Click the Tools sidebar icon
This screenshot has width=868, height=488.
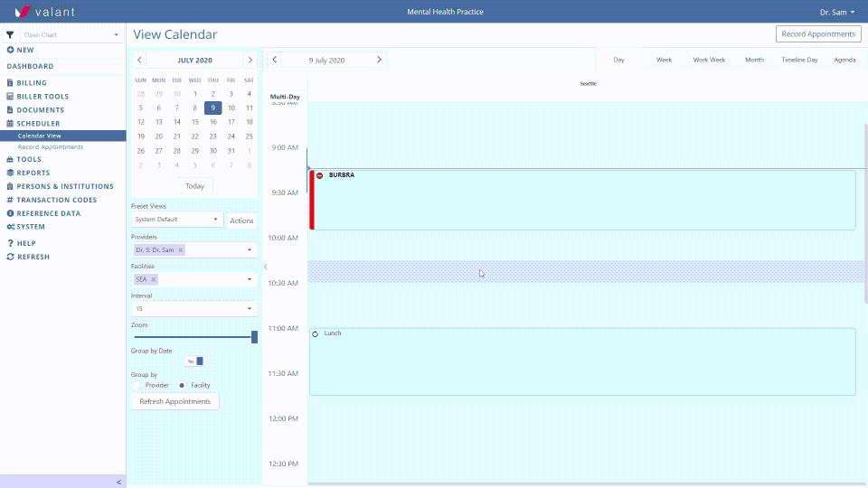(x=10, y=159)
